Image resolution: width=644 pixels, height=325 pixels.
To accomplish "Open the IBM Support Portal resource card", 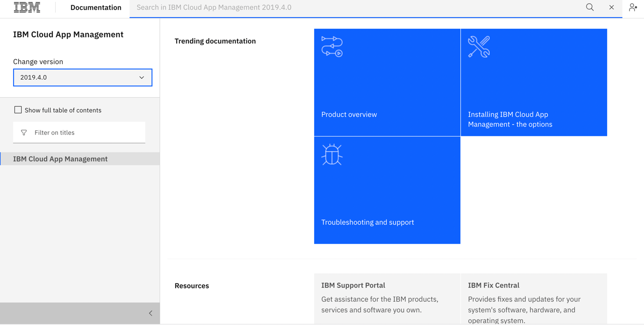I will click(x=387, y=299).
